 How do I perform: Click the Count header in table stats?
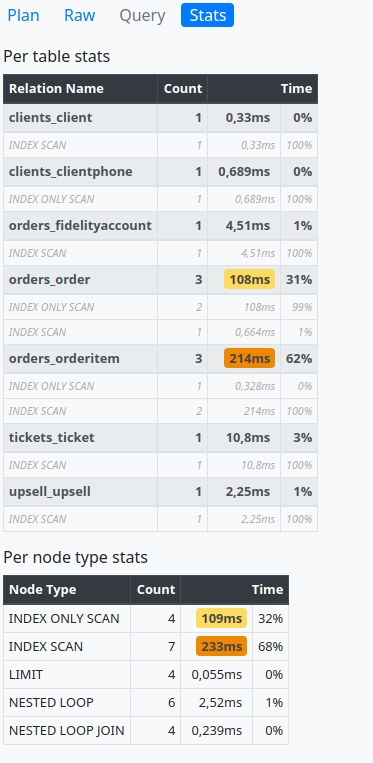tap(182, 89)
